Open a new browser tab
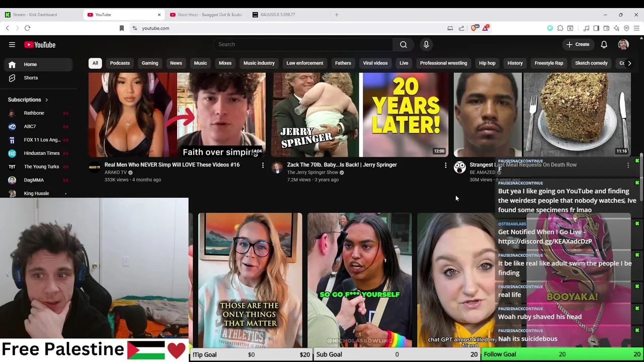Viewport: 644px width, 362px height. [x=337, y=15]
